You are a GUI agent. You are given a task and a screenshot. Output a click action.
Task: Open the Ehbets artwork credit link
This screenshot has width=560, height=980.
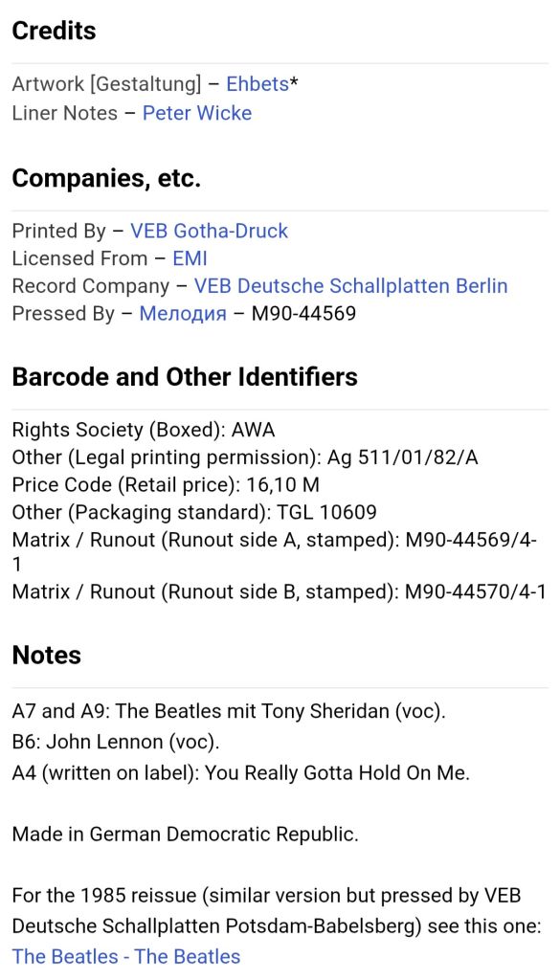(x=257, y=84)
